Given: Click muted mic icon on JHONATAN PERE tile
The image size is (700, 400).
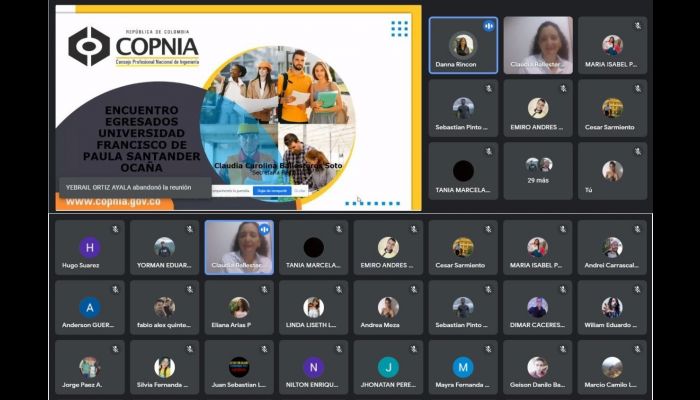Looking at the screenshot, I should [414, 349].
